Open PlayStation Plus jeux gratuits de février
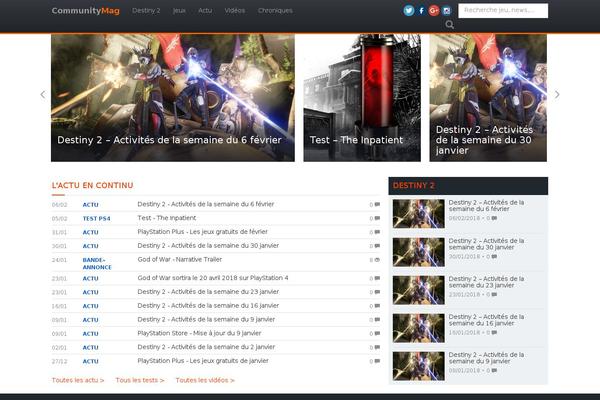 pos(202,232)
